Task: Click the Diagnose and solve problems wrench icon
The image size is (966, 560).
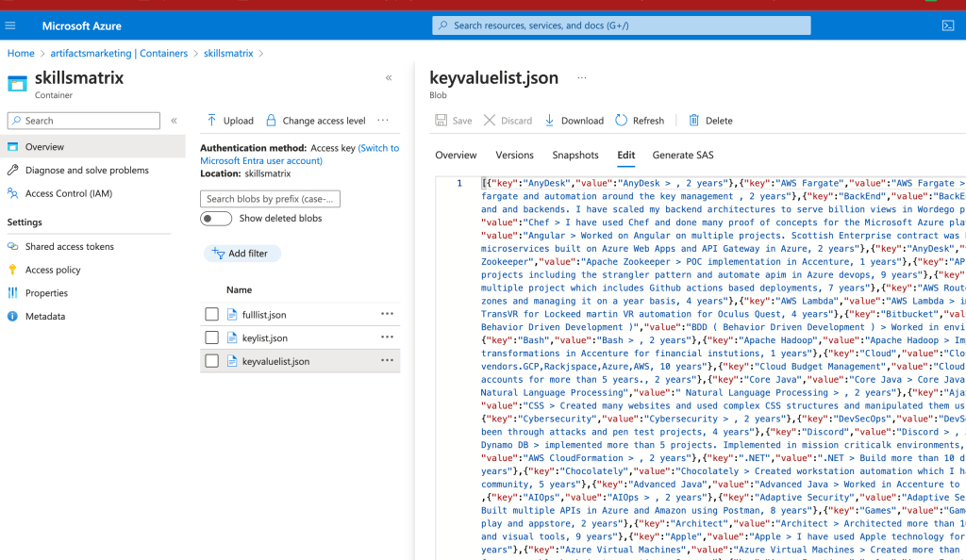Action: click(12, 170)
